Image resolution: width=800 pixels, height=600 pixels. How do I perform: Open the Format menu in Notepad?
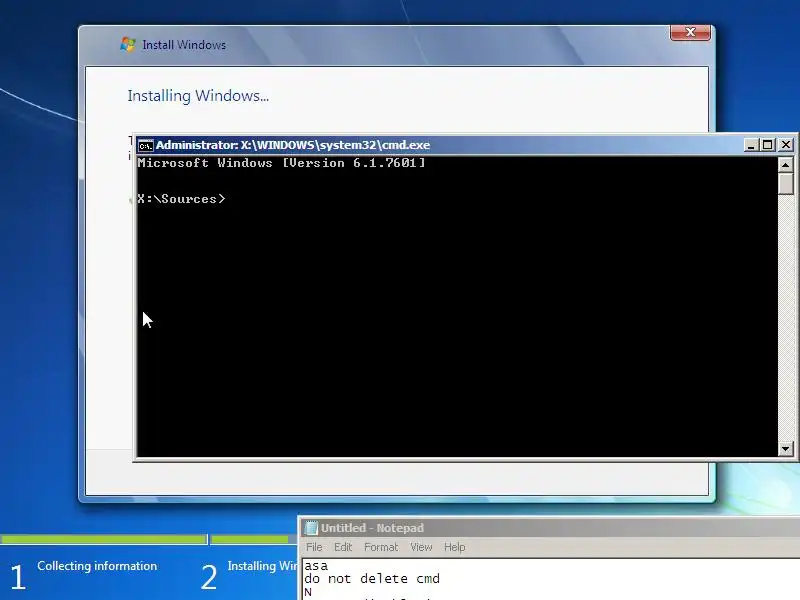(381, 547)
